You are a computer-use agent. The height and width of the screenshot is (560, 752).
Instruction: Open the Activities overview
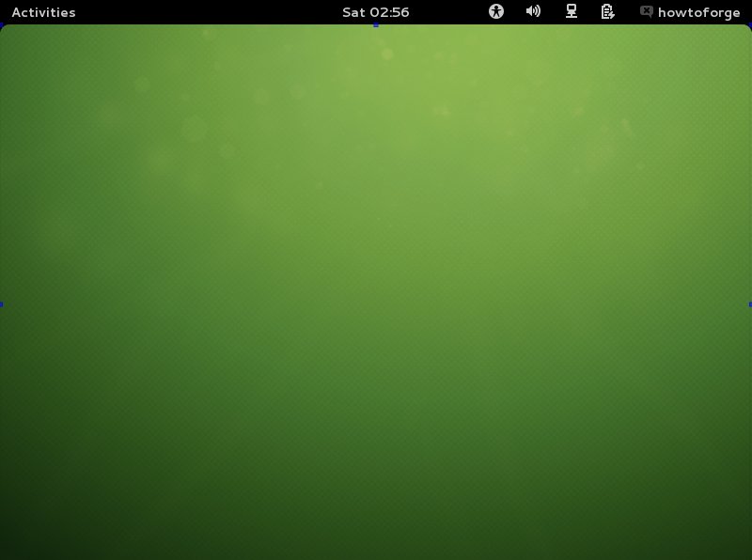point(43,12)
